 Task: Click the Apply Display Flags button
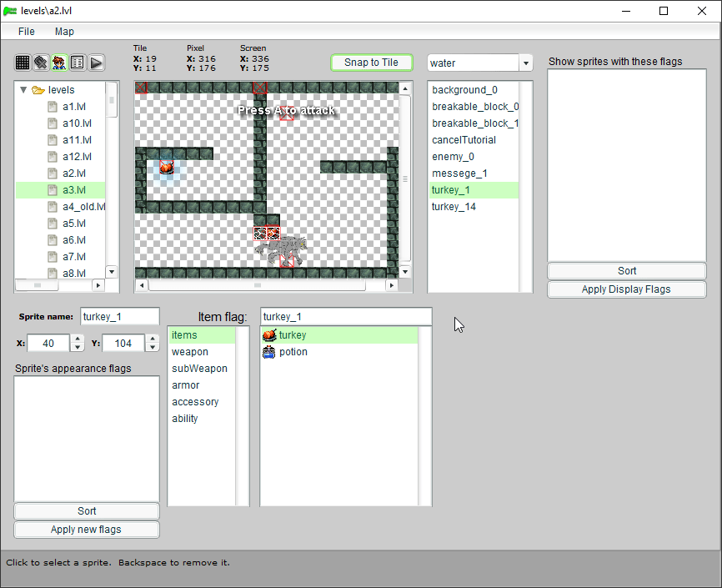pos(626,289)
